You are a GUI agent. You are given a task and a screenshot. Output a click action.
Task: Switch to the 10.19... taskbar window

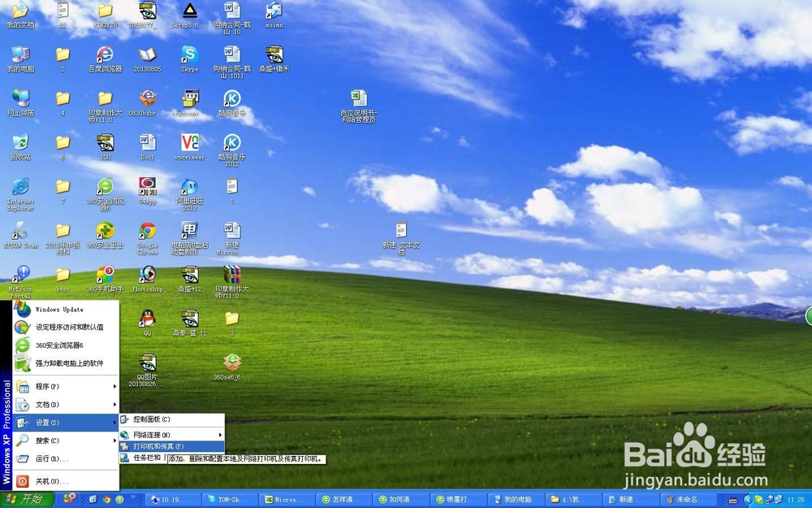(172, 500)
